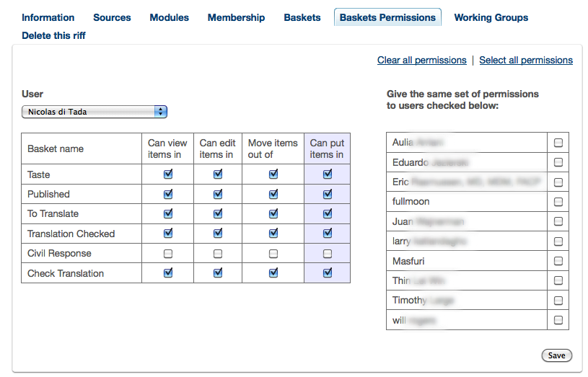The width and height of the screenshot is (588, 377).
Task: Check the box next to user fullmoon
Action: coord(558,202)
